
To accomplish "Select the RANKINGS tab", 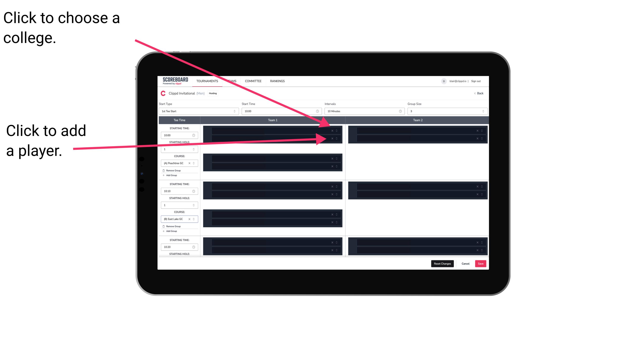I will (x=278, y=81).
